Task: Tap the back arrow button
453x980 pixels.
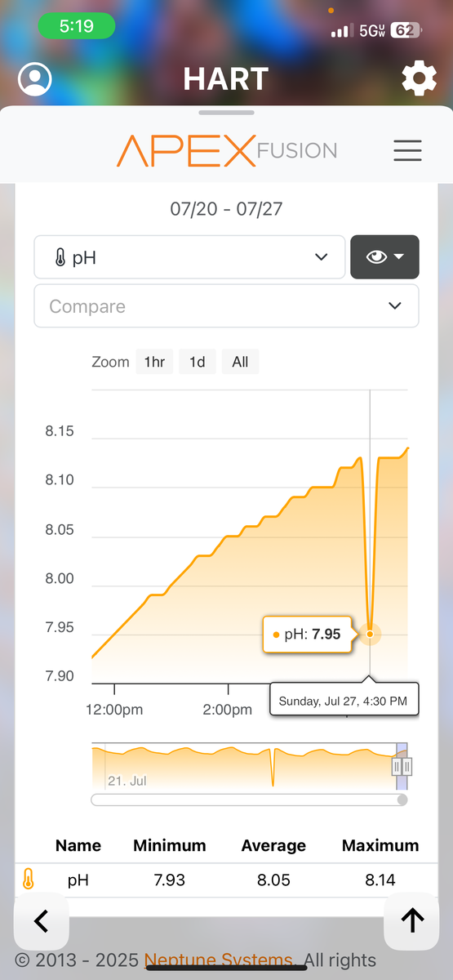Action: [41, 920]
